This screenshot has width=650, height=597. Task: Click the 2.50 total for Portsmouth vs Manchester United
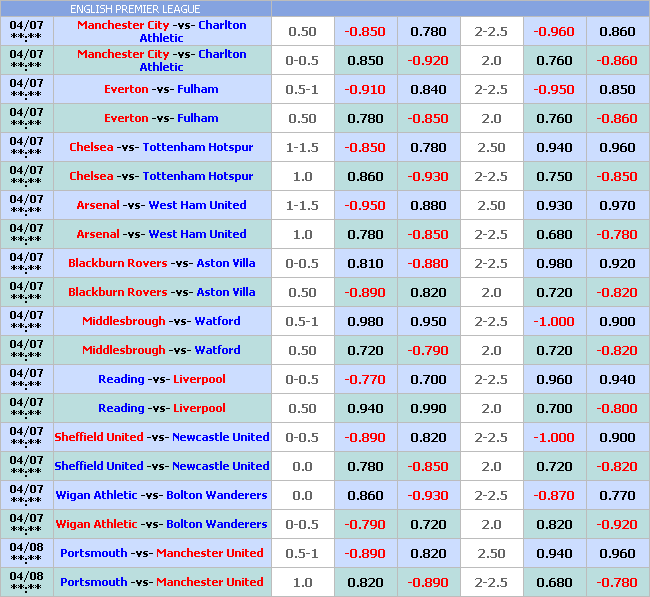[491, 553]
